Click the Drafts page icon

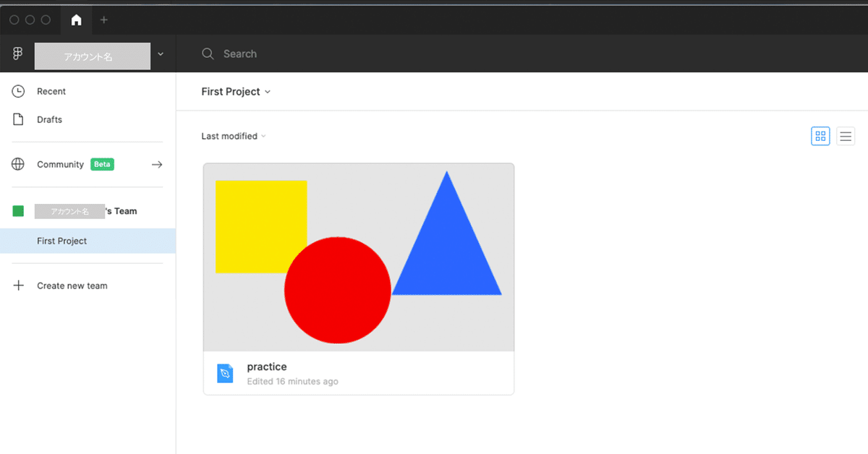[x=18, y=120]
